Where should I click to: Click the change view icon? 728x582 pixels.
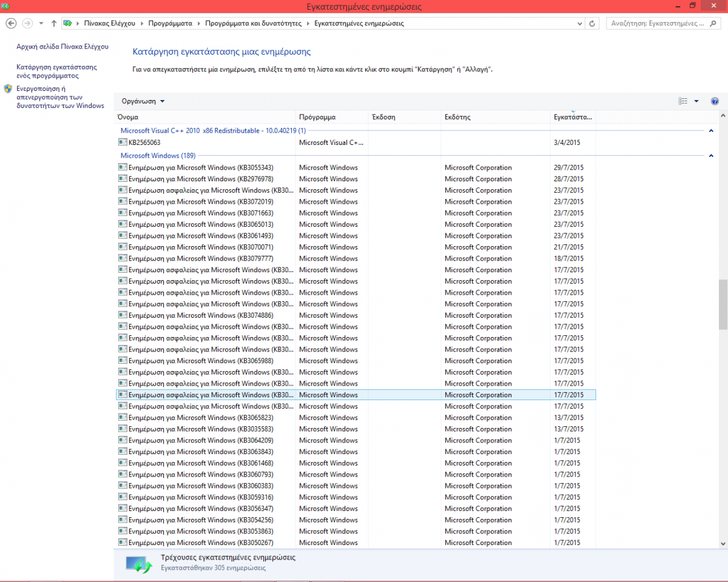coord(683,101)
